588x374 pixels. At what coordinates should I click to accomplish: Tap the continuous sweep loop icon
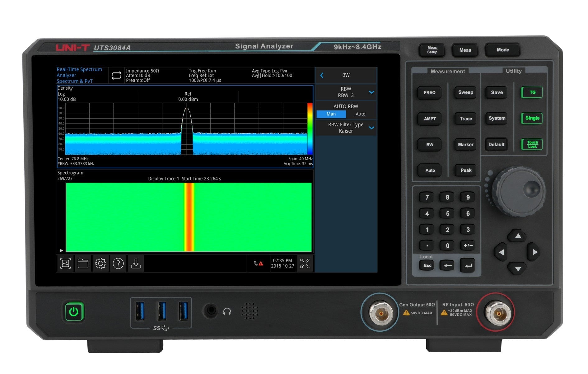coord(116,75)
